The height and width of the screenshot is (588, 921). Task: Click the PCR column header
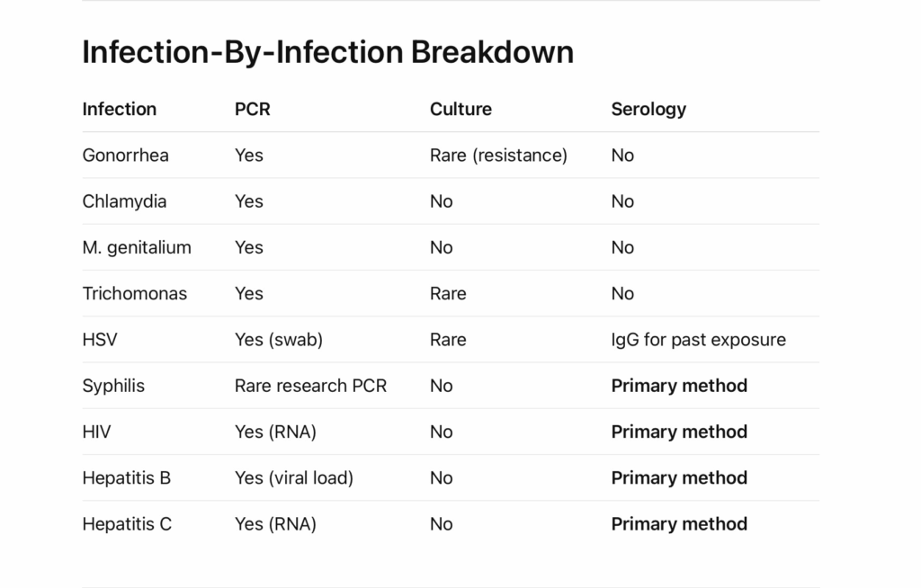252,109
